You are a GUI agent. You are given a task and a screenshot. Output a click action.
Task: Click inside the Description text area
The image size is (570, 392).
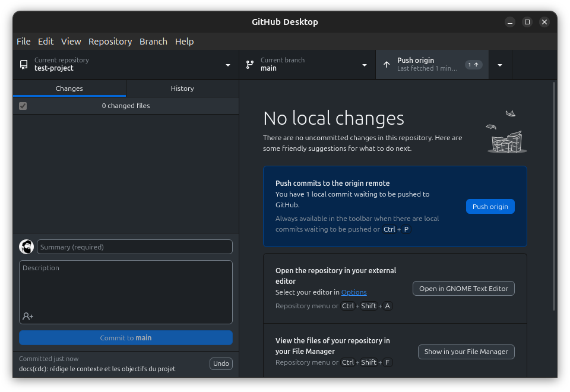tap(126, 292)
